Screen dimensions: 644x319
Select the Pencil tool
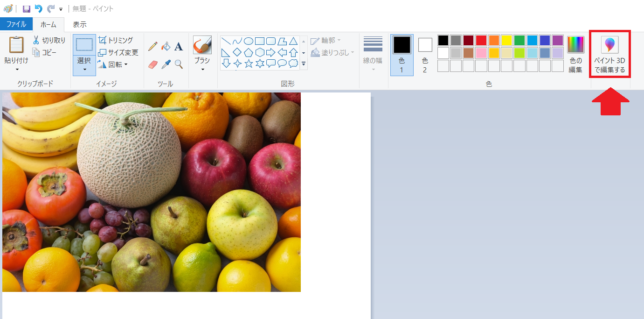(x=152, y=46)
